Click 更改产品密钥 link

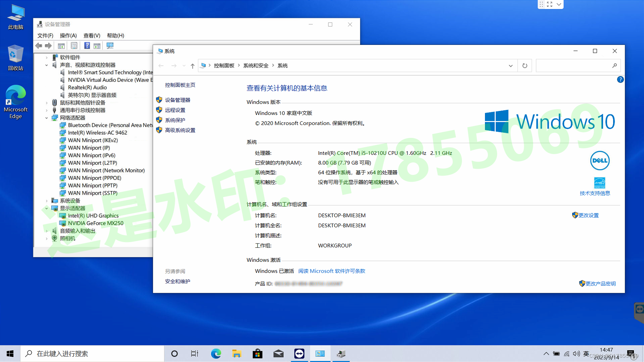point(601,284)
